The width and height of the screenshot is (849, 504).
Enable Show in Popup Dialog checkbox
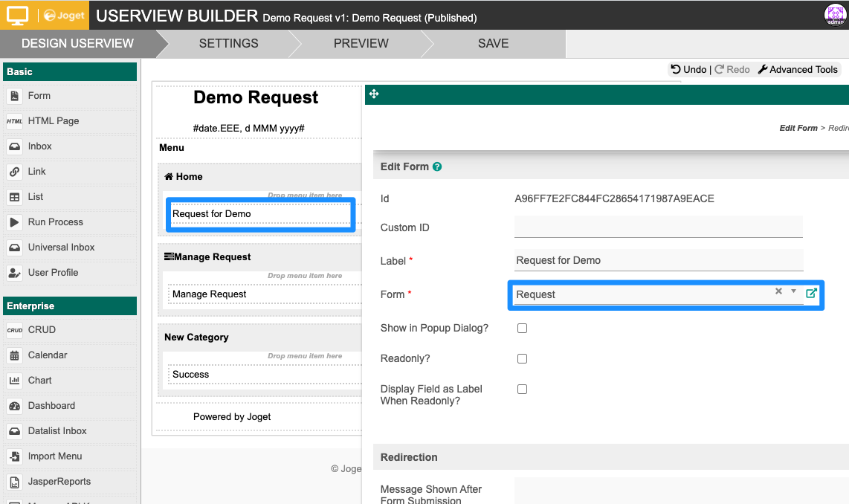(x=522, y=328)
